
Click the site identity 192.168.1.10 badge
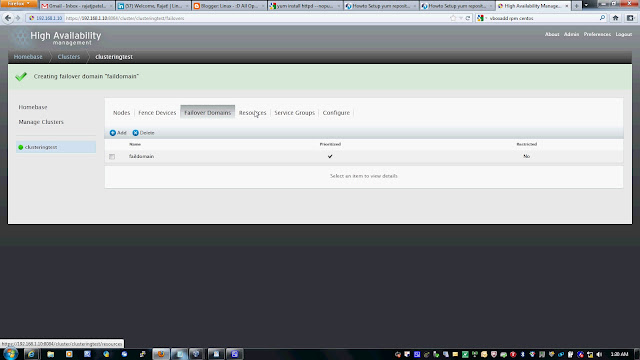[46, 18]
